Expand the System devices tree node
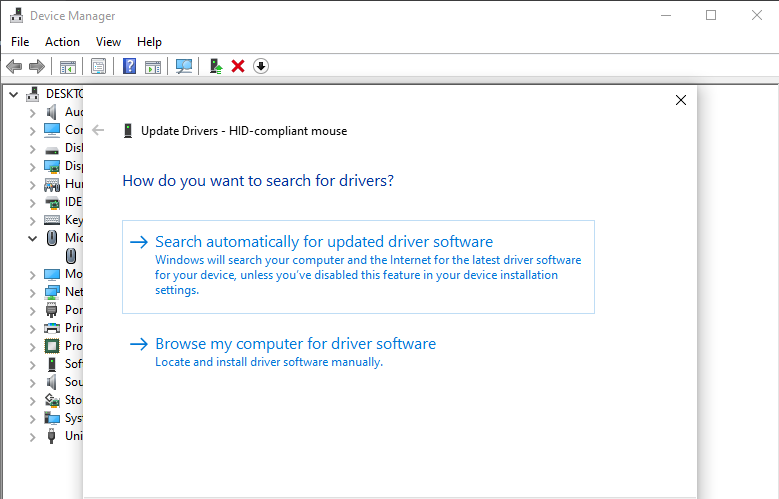779x499 pixels. click(x=32, y=418)
